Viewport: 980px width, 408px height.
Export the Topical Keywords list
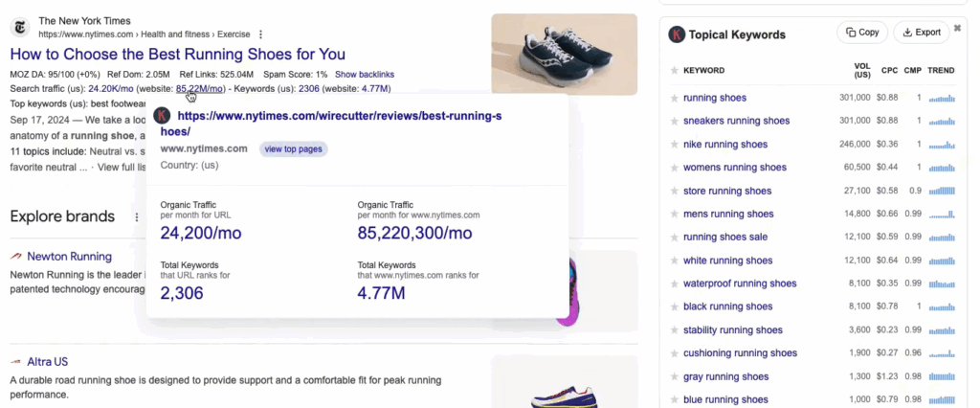pyautogui.click(x=921, y=33)
